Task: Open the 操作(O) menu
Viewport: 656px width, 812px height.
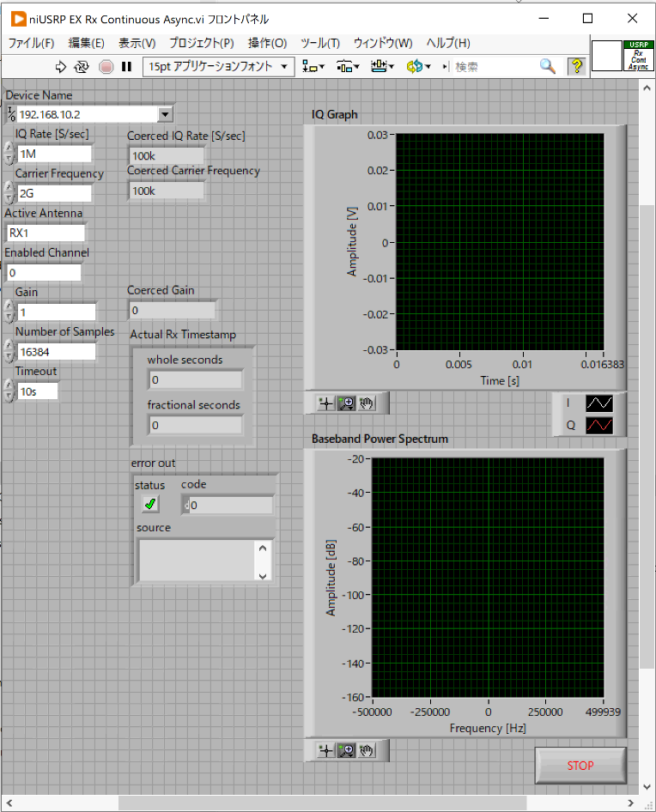Action: click(267, 43)
